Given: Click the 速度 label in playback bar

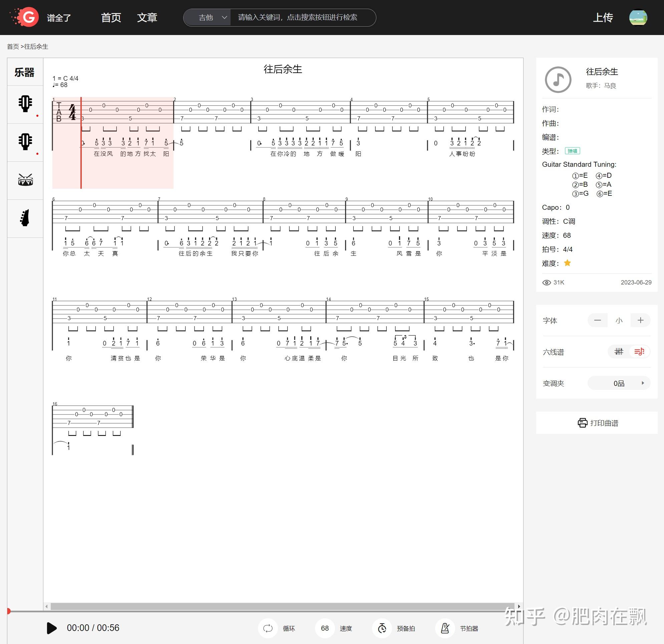Looking at the screenshot, I should point(346,628).
